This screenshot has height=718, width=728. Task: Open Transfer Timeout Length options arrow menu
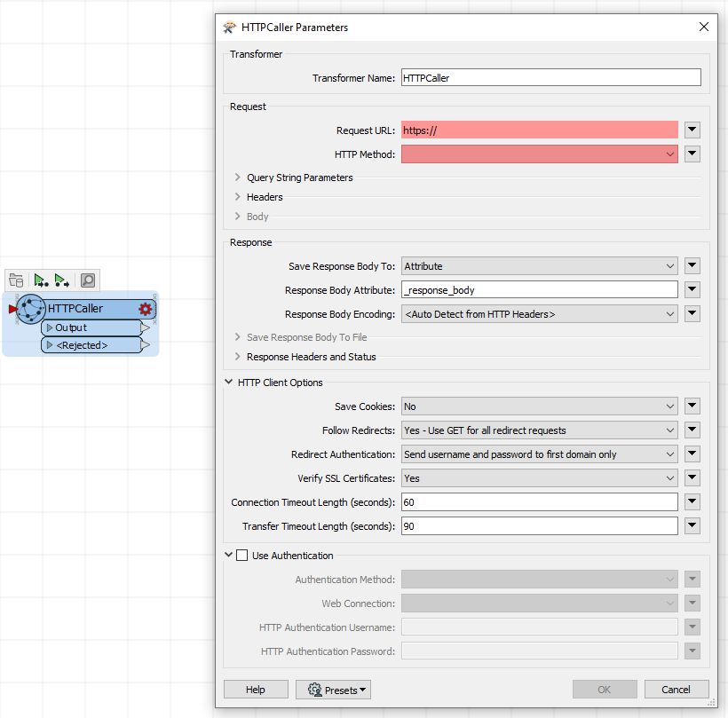692,525
